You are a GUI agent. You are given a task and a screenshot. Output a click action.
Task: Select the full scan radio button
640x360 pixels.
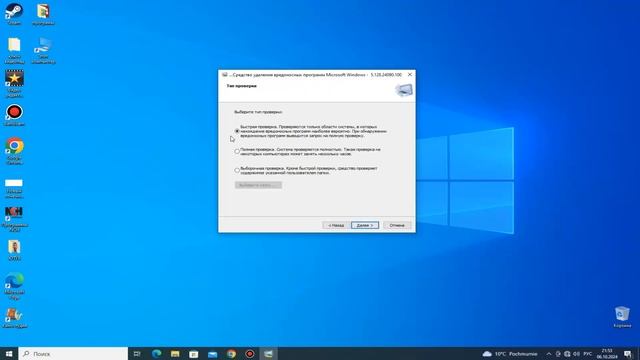tap(237, 151)
